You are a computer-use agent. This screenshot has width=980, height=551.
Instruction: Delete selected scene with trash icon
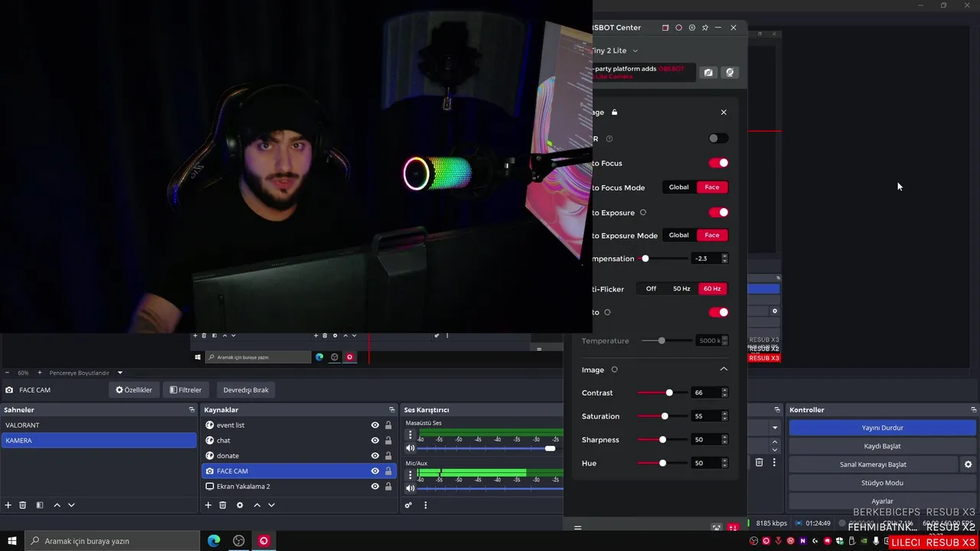[x=23, y=505]
